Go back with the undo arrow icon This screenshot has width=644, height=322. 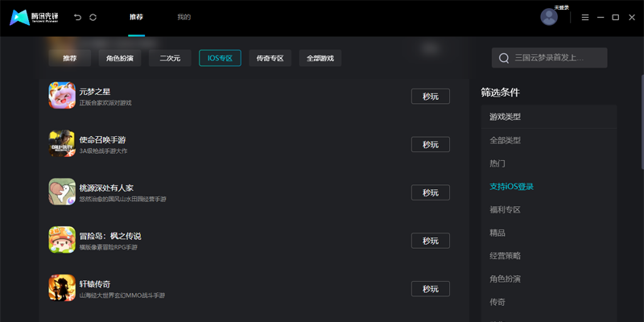pyautogui.click(x=77, y=17)
